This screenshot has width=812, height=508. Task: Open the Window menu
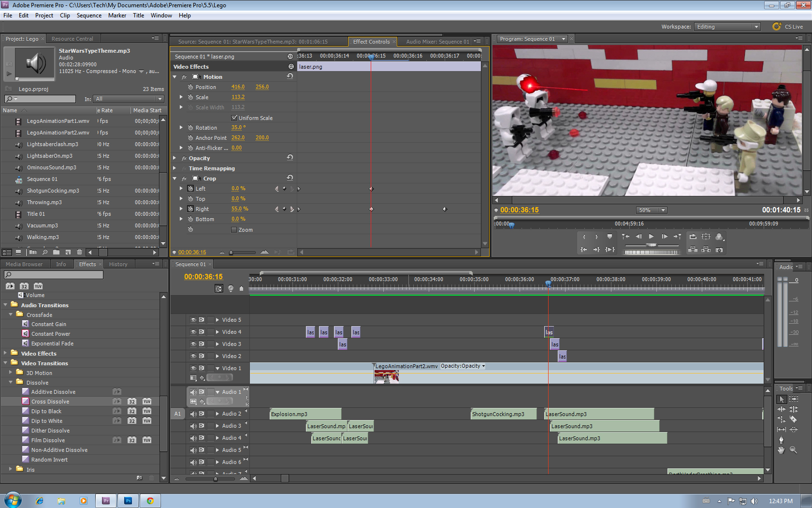click(161, 15)
